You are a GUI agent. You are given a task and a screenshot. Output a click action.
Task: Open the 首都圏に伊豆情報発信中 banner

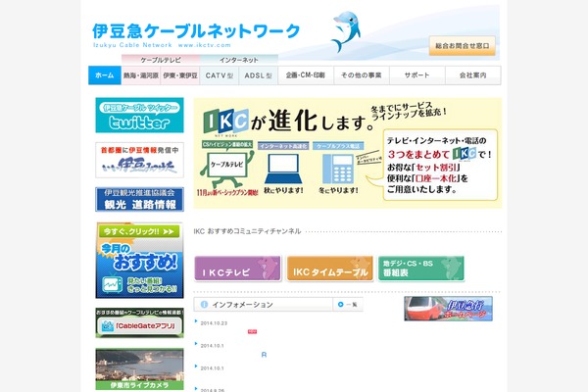pyautogui.click(x=139, y=160)
